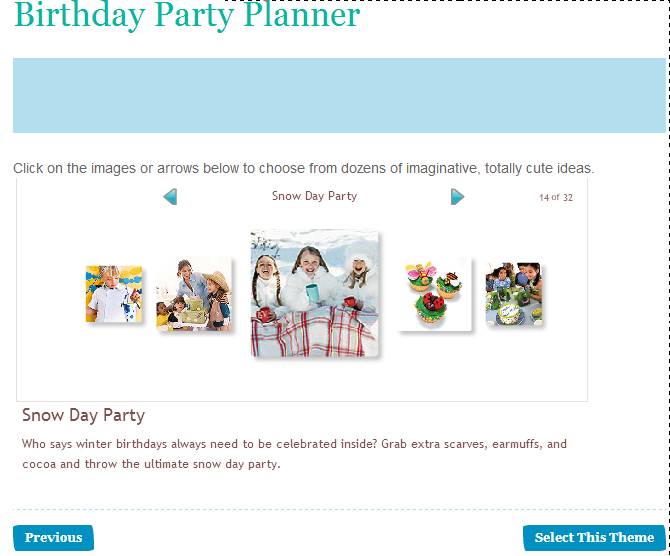Pick the bug cupcakes thumbnail
Image resolution: width=670 pixels, height=556 pixels.
tap(435, 294)
